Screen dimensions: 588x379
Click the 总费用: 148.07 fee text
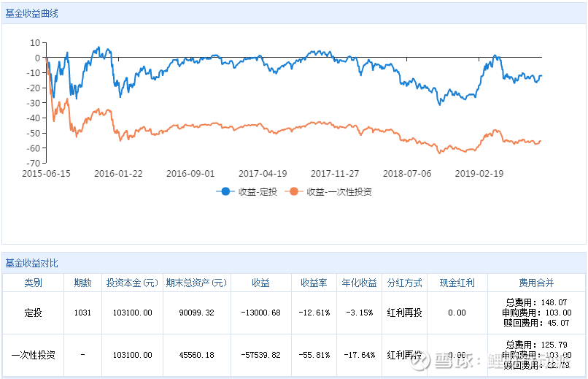pos(536,302)
